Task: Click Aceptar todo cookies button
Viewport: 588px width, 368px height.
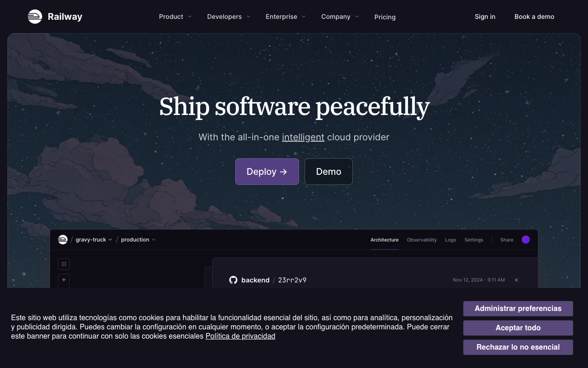Action: click(x=518, y=328)
